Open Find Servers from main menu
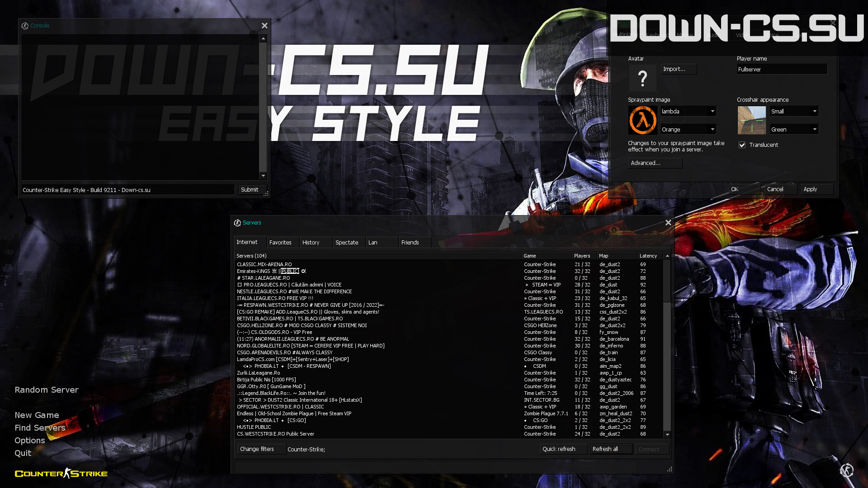This screenshot has height=488, width=868. (40, 428)
